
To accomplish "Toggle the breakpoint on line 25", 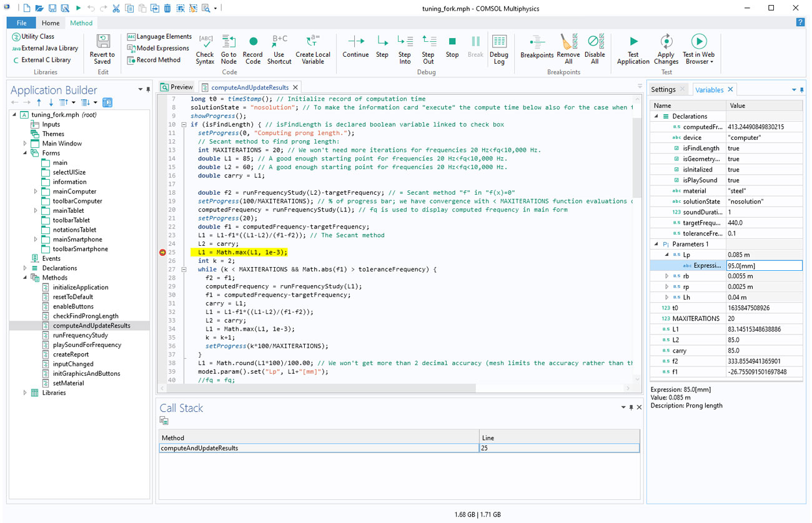I will click(162, 252).
